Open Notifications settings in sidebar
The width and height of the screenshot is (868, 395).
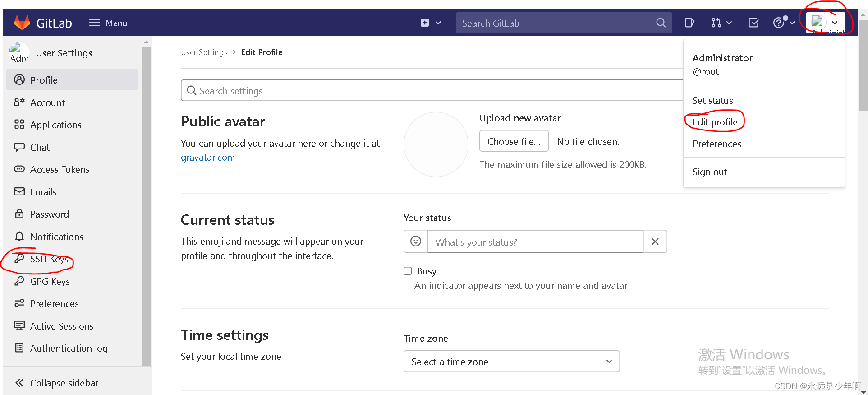(x=56, y=237)
